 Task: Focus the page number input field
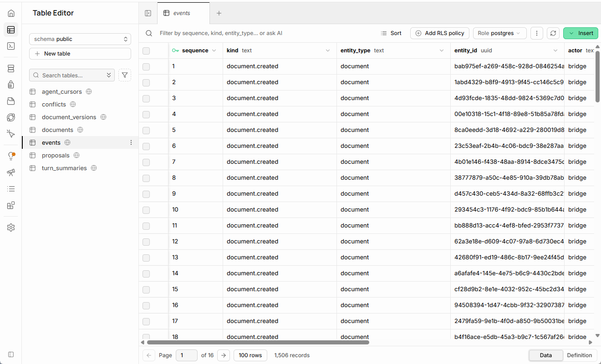click(187, 355)
